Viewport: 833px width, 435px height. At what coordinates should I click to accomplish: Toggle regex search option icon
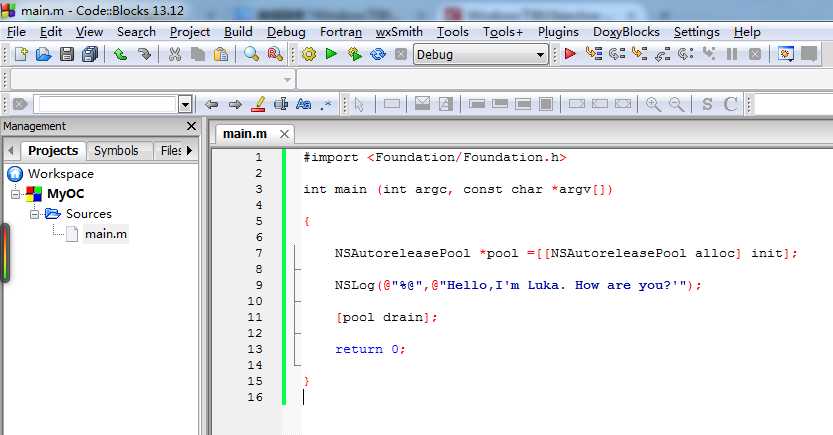[326, 104]
